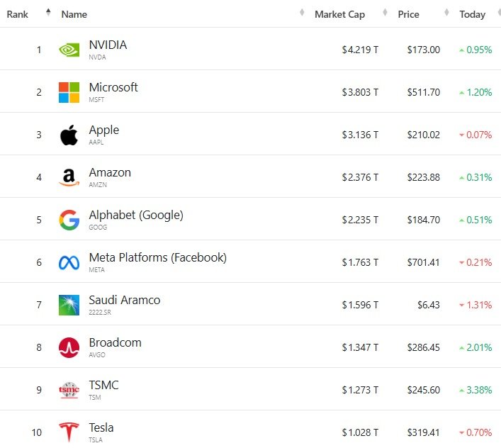Click the Google G logo
Image resolution: width=501 pixels, height=448 pixels.
click(x=69, y=220)
